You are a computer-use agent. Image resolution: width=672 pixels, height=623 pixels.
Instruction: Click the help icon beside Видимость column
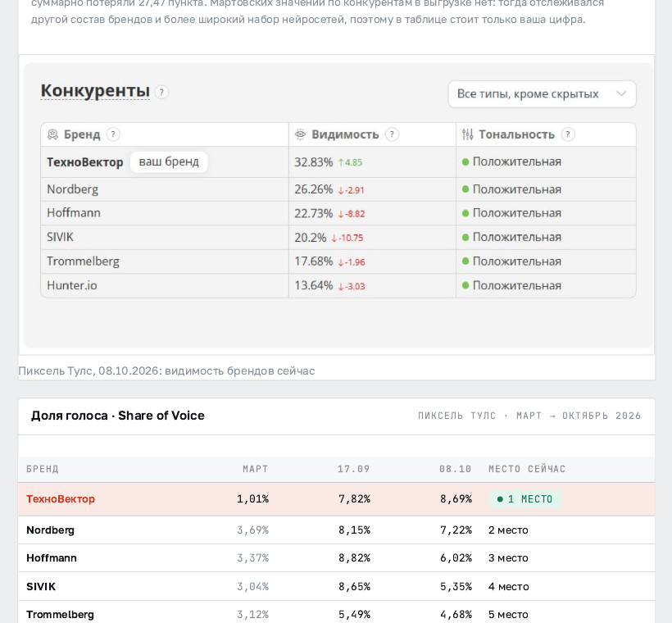393,134
